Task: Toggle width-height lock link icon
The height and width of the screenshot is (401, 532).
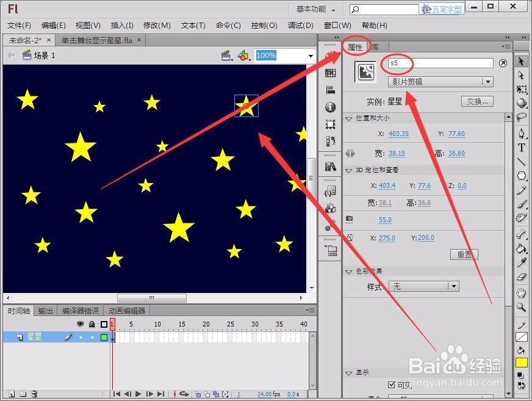Action: click(x=350, y=153)
